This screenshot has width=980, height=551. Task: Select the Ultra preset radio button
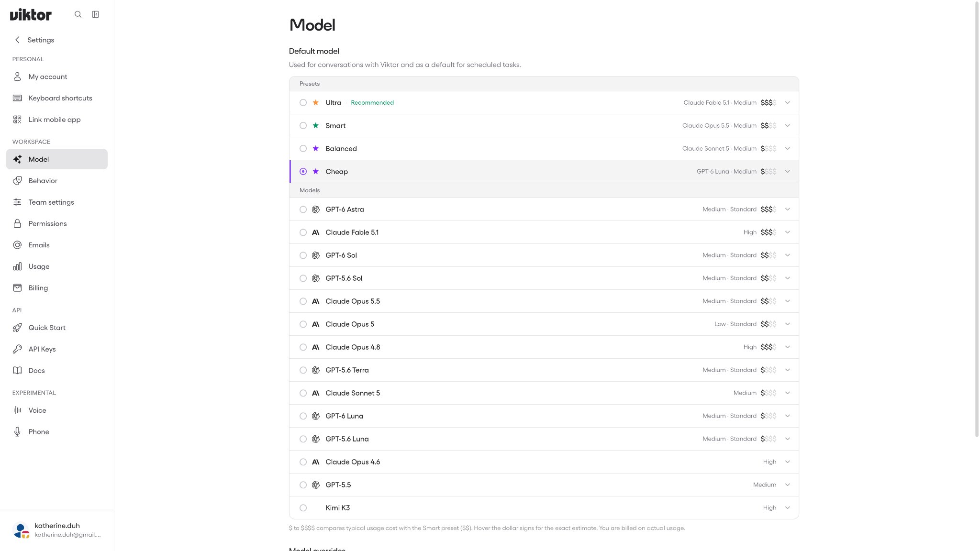(303, 102)
